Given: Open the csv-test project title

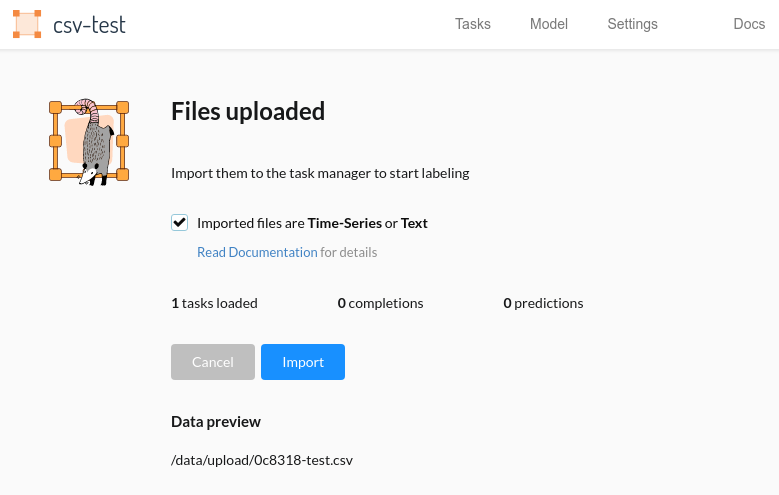Looking at the screenshot, I should pyautogui.click(x=89, y=25).
